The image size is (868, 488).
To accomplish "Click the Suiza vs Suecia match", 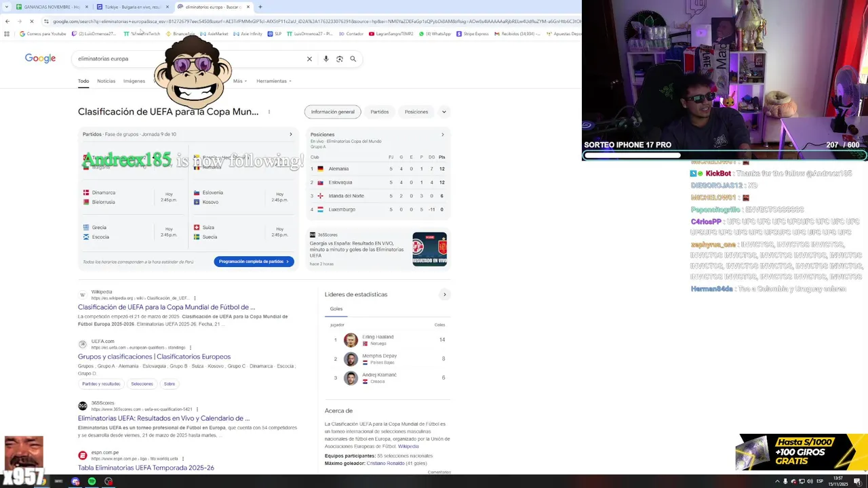I will tap(242, 232).
